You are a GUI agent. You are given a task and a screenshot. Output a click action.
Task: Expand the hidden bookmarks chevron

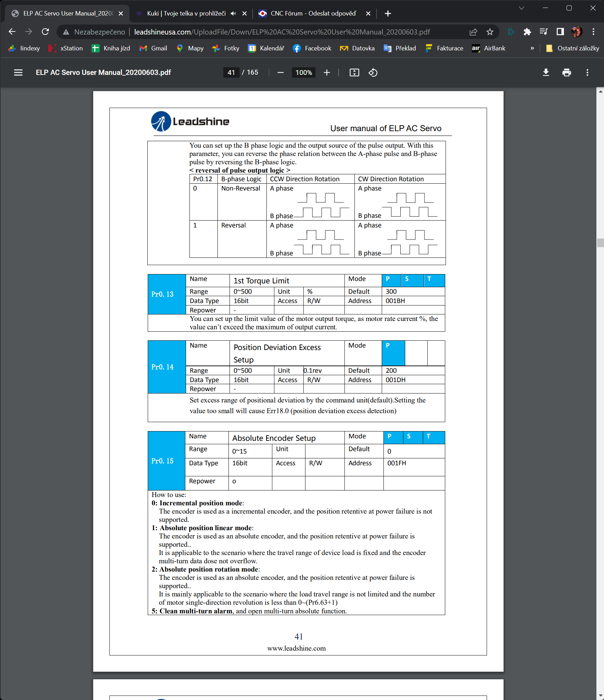pos(532,48)
